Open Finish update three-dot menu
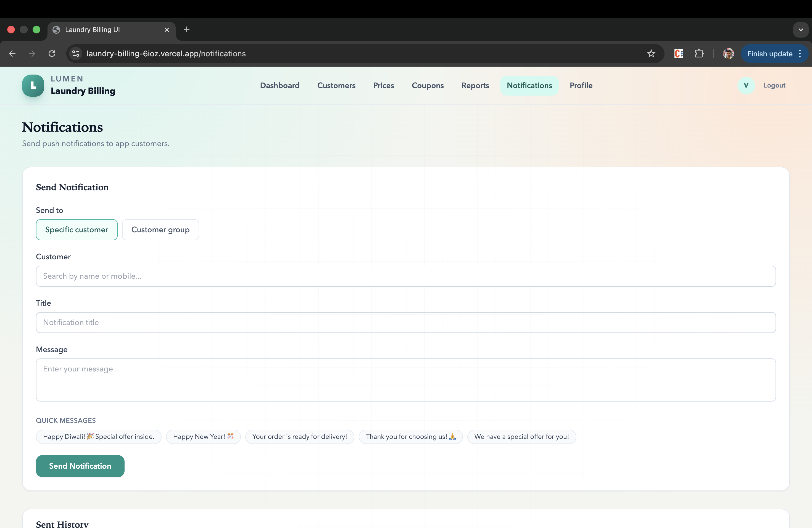The image size is (812, 528). click(800, 54)
